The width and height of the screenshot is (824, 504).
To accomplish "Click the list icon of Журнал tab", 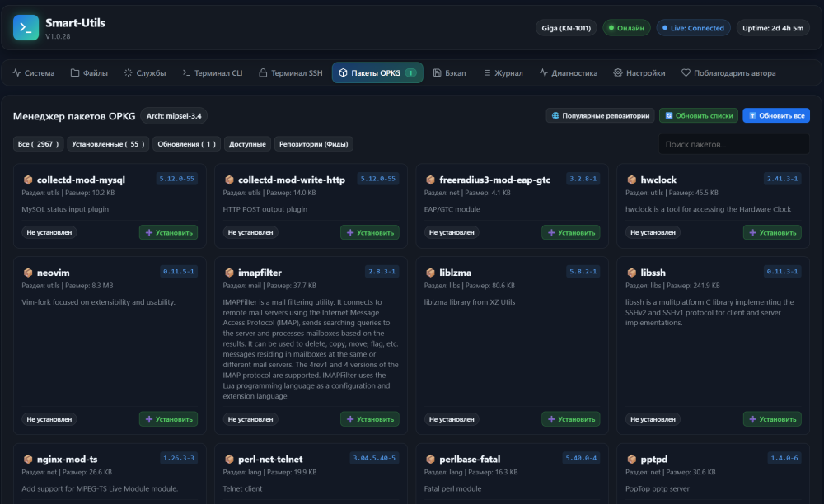I will point(487,73).
